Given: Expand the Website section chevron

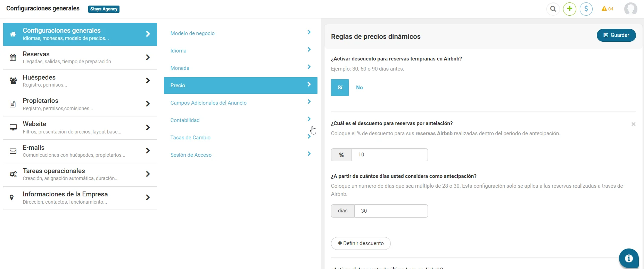Looking at the screenshot, I should [148, 128].
